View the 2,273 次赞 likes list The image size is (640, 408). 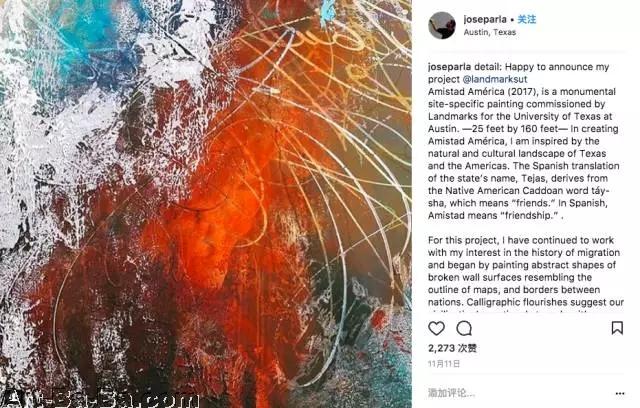point(452,348)
